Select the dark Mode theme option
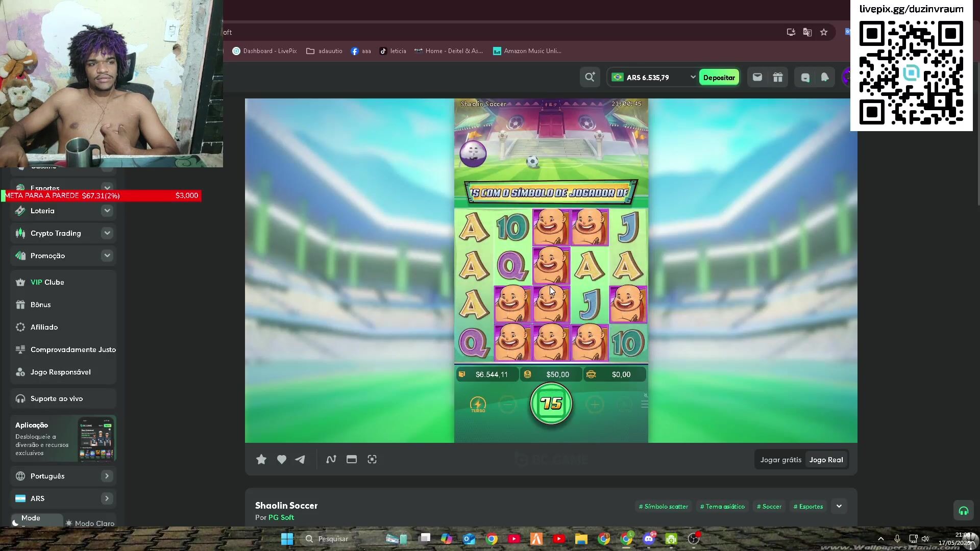The height and width of the screenshot is (551, 980). pyautogui.click(x=37, y=519)
